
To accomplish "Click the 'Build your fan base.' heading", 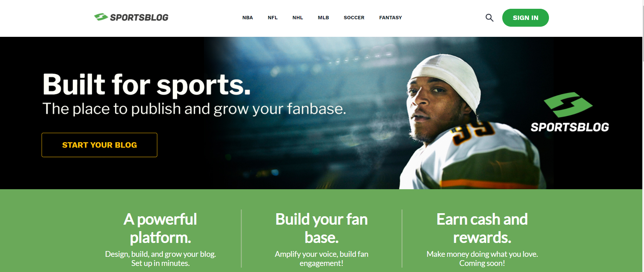I will tap(321, 228).
